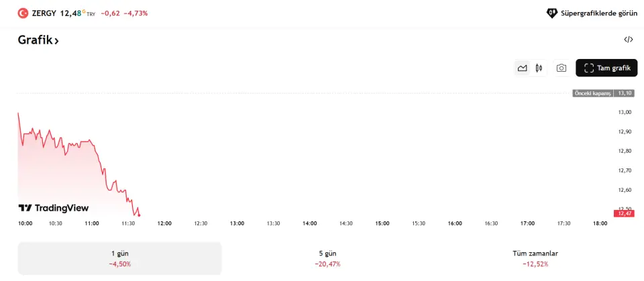This screenshot has width=644, height=281.
Task: Click the 12:00 time axis marker
Action: point(164,223)
